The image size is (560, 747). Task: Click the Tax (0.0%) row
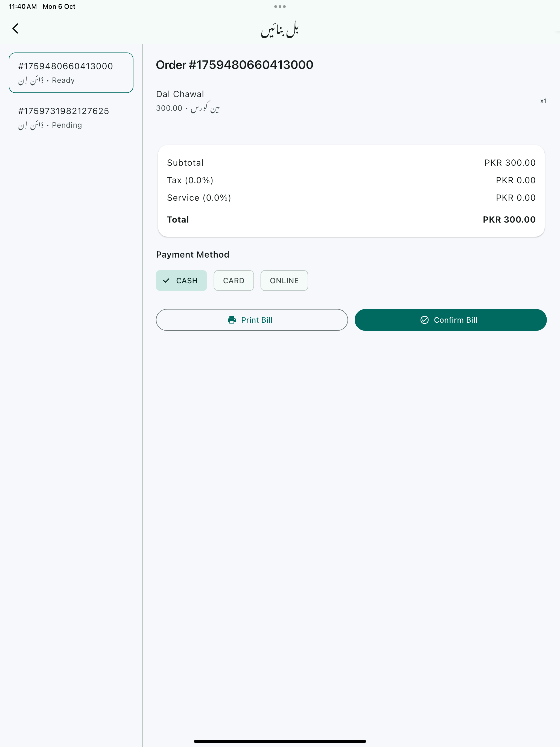351,180
